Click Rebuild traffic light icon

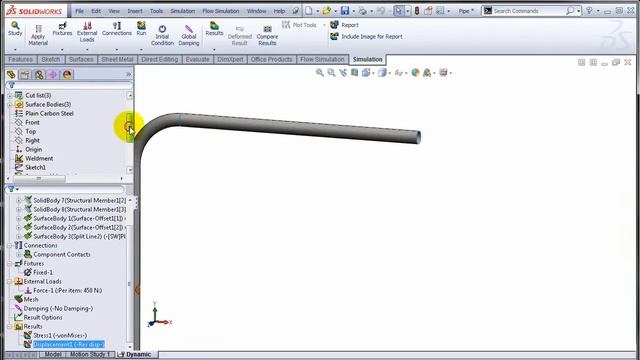click(417, 11)
